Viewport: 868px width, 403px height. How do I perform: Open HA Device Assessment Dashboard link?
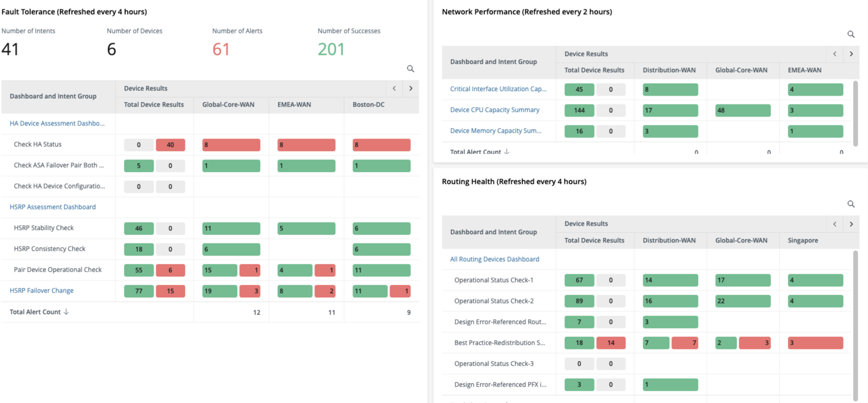pyautogui.click(x=57, y=123)
